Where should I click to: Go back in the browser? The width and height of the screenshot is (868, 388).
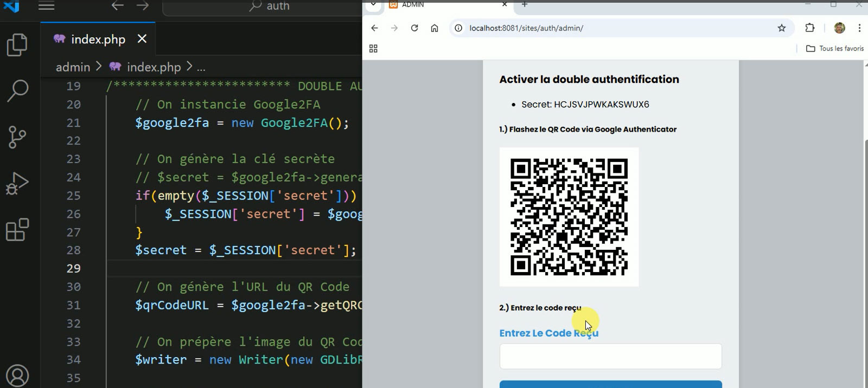(374, 28)
